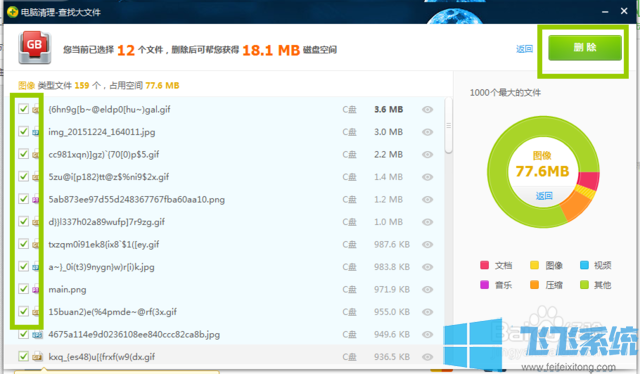Image resolution: width=640 pixels, height=374 pixels.
Task: Click the eye icon on the 983.8 KB row
Action: pyautogui.click(x=427, y=267)
